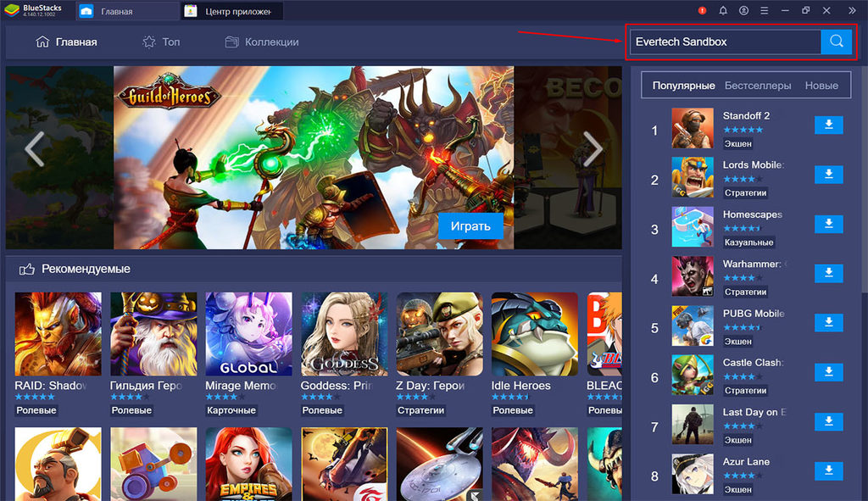Download Warhammer game
Screen dimensions: 868x501
(x=829, y=273)
